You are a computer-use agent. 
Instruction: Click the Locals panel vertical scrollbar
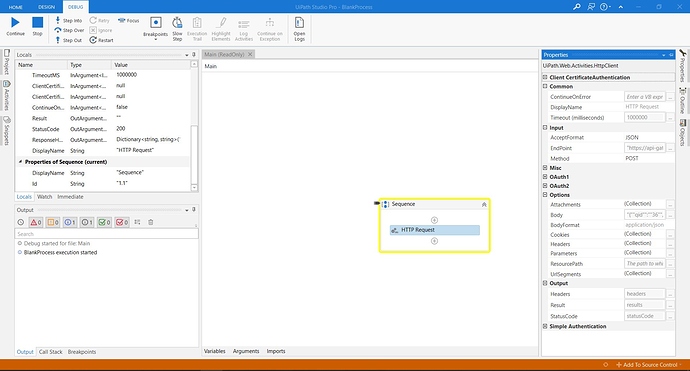[x=194, y=126]
